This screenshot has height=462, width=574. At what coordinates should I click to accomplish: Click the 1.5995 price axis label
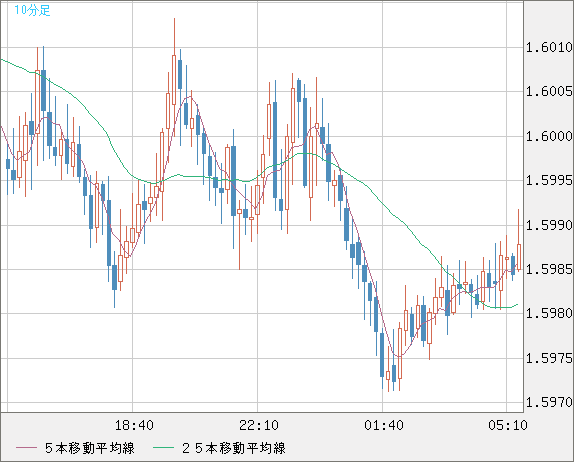tap(549, 180)
